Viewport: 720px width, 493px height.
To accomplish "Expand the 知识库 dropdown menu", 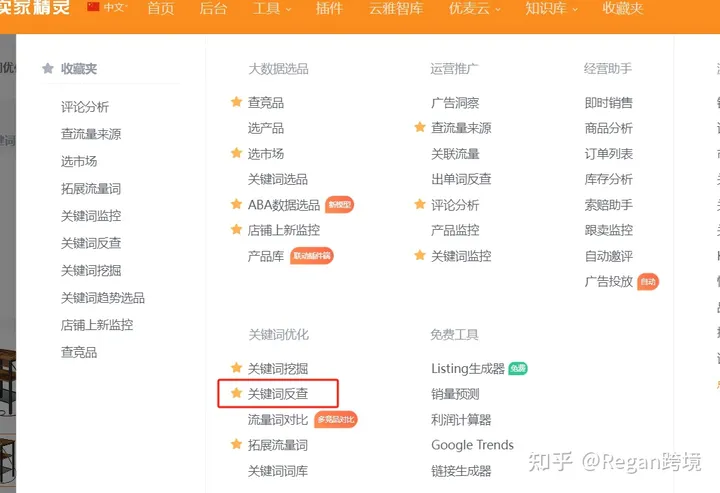I will tap(551, 8).
